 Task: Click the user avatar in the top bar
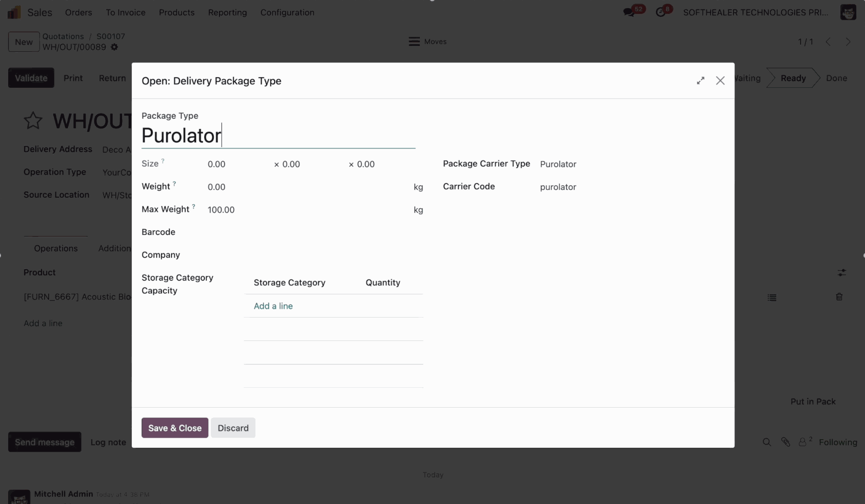[847, 12]
